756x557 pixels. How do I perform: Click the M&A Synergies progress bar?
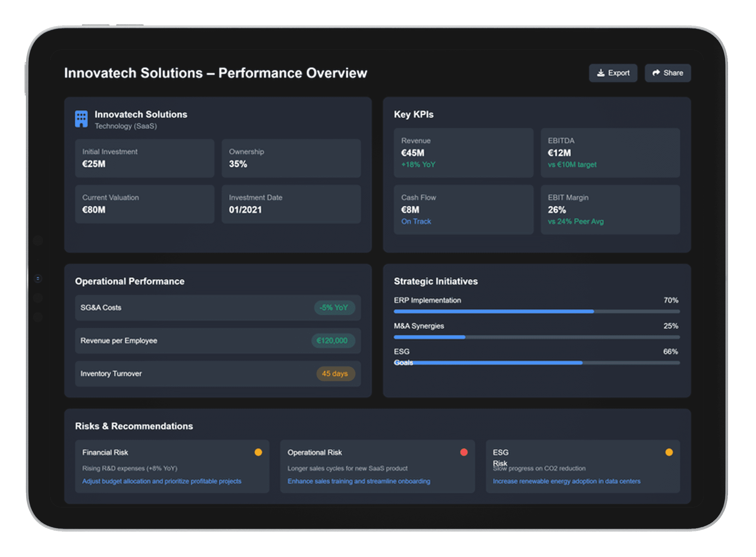click(x=537, y=337)
